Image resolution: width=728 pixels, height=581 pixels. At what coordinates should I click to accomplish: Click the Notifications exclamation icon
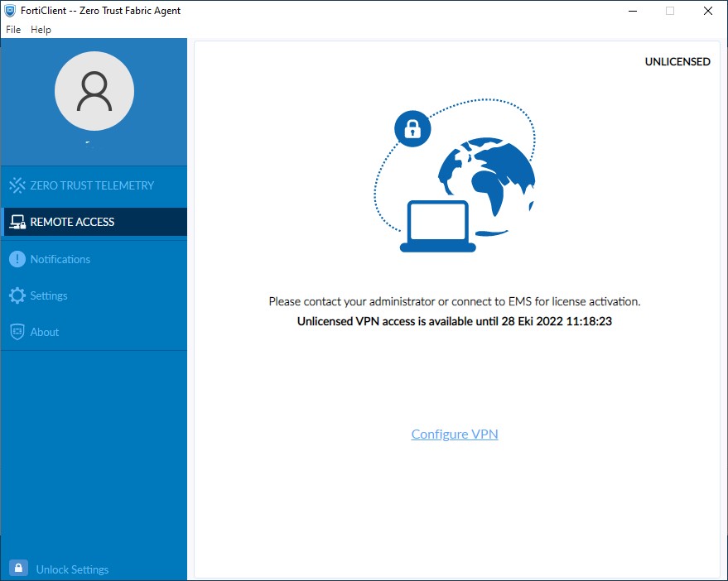[17, 259]
